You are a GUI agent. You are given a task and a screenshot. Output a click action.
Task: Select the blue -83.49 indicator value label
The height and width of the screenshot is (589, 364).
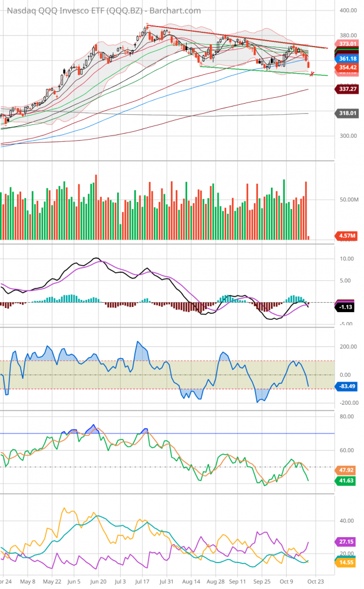pyautogui.click(x=348, y=386)
